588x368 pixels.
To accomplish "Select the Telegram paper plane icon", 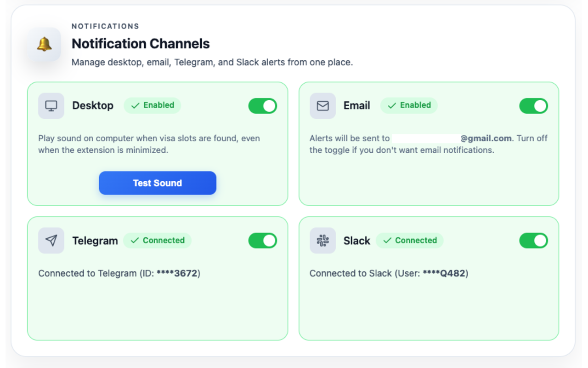I will [51, 240].
